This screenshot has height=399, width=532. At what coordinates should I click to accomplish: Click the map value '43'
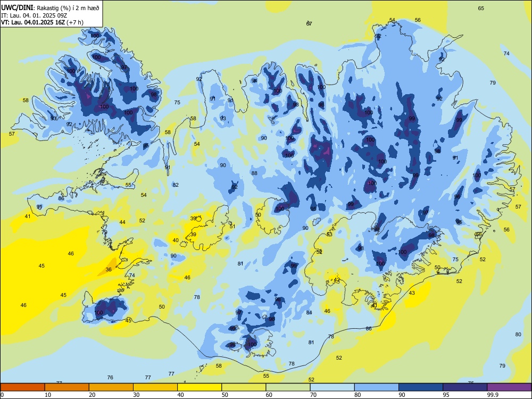click(x=412, y=293)
